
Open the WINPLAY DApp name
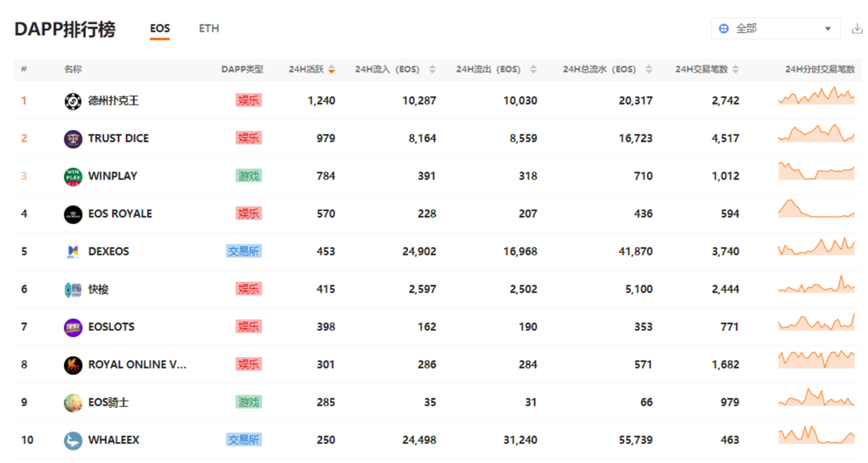113,177
